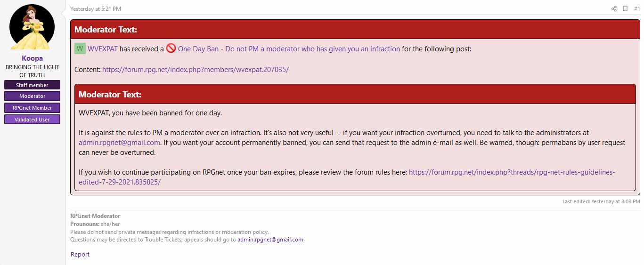Click the share icon on post #1

(x=614, y=8)
